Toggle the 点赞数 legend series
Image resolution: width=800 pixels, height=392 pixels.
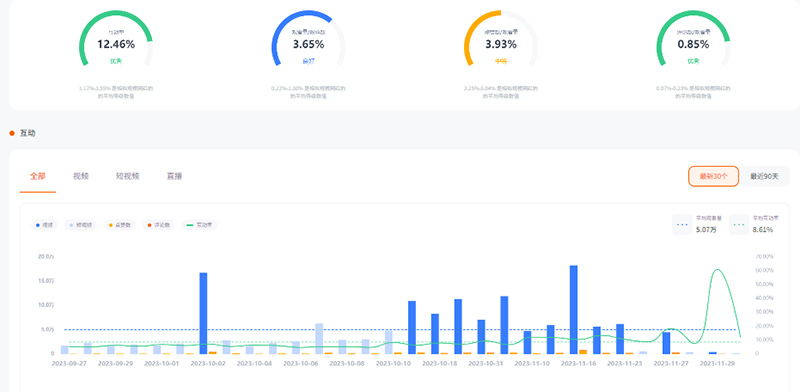[x=119, y=225]
